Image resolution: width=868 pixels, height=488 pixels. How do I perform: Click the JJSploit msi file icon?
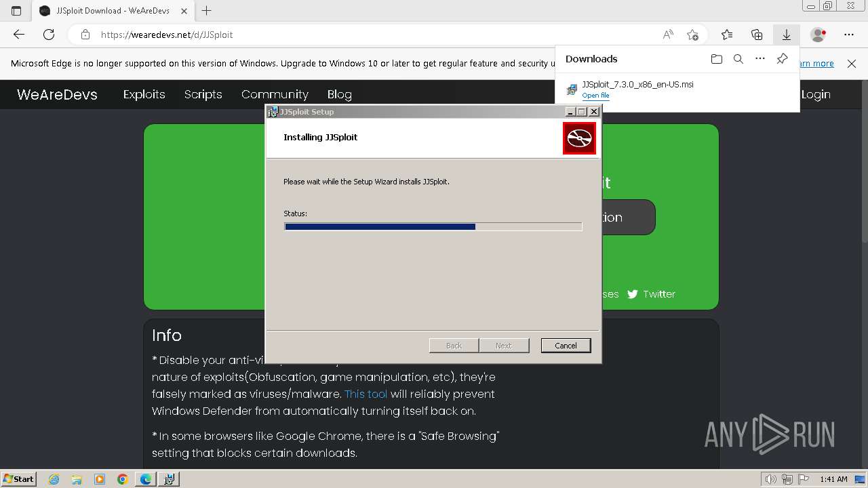point(572,89)
